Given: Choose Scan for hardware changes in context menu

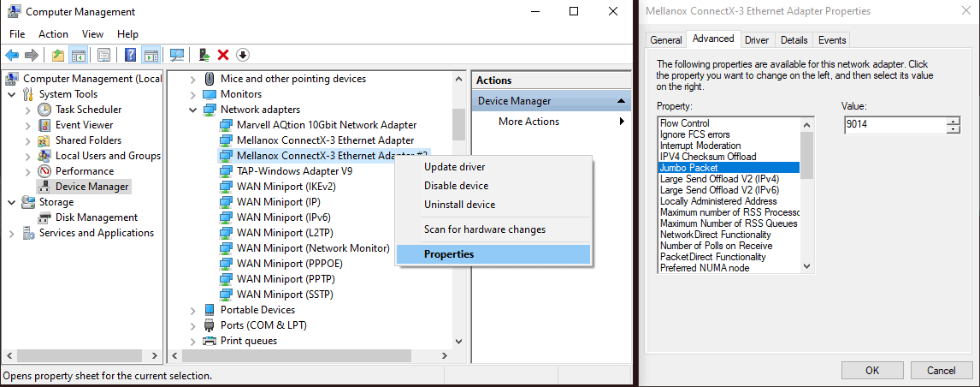Looking at the screenshot, I should pos(493,229).
